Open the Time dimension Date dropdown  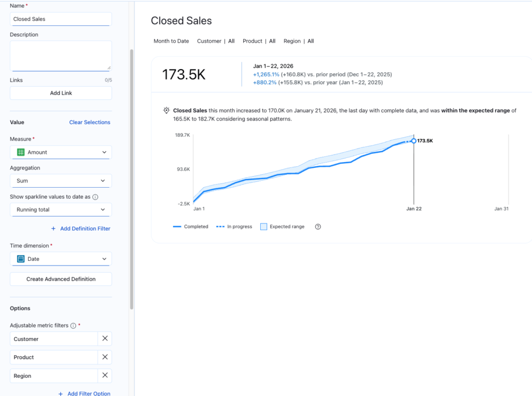[x=61, y=259]
